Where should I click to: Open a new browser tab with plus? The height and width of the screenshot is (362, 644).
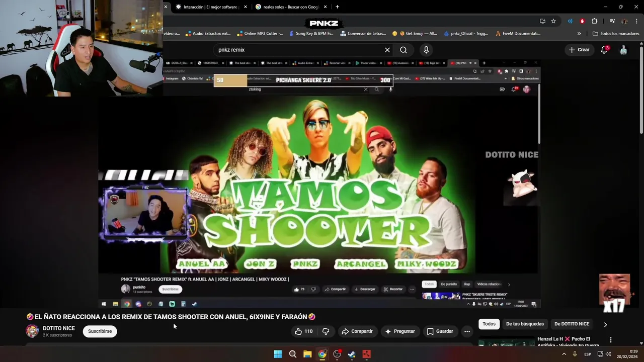(337, 7)
